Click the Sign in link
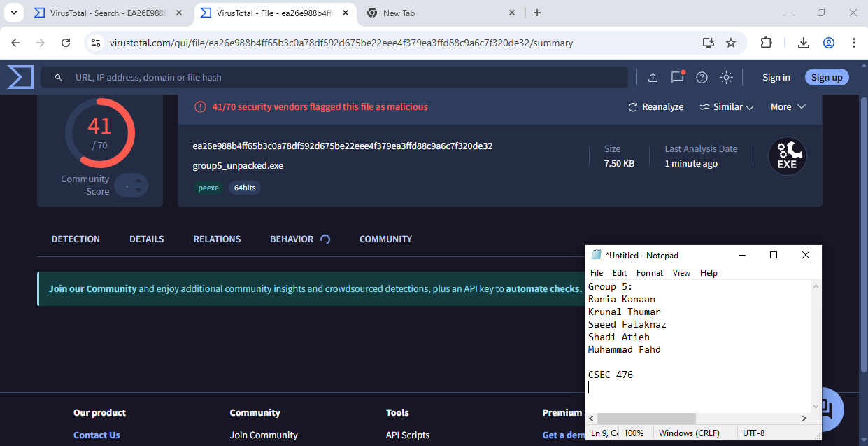The image size is (868, 446). (x=776, y=77)
